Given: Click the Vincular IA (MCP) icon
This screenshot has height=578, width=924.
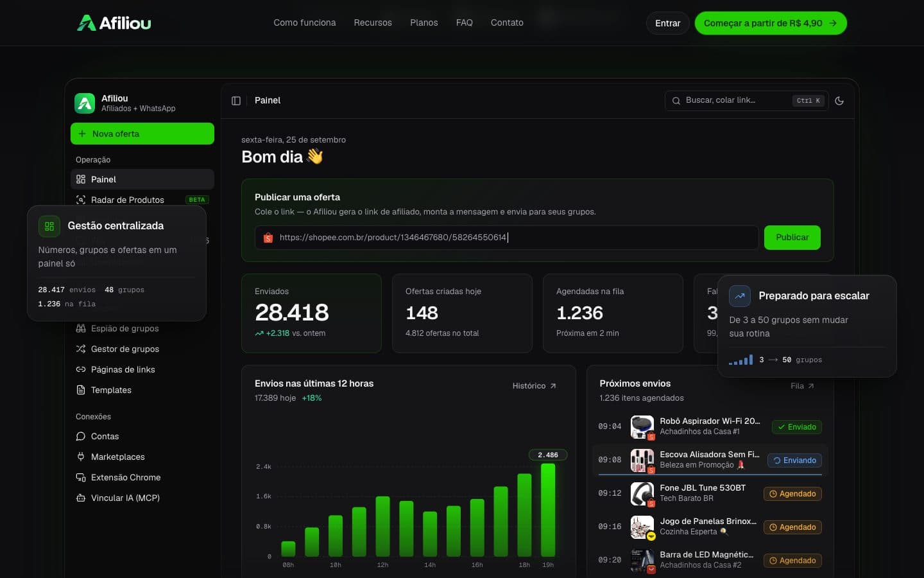Looking at the screenshot, I should (81, 498).
